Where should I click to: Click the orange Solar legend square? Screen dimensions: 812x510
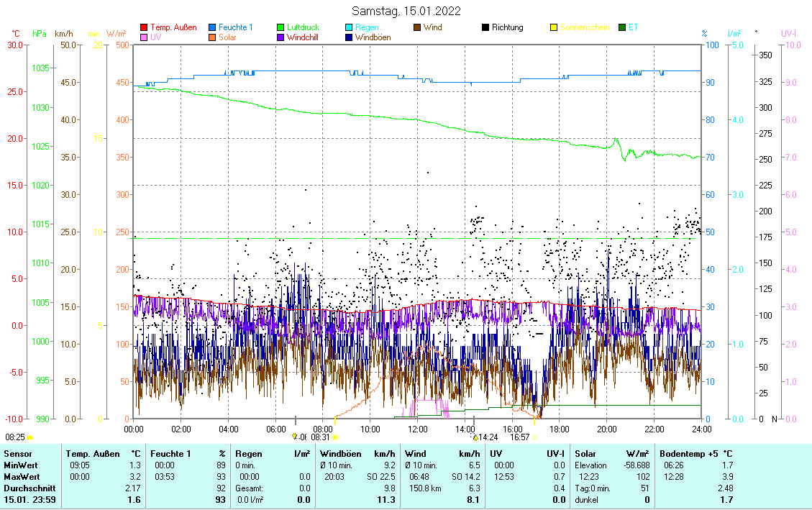point(213,37)
